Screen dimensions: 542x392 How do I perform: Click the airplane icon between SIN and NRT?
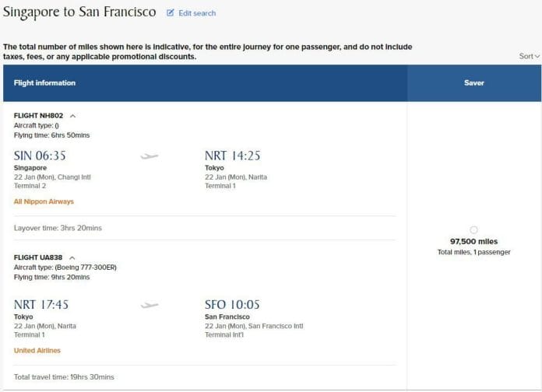click(x=150, y=156)
